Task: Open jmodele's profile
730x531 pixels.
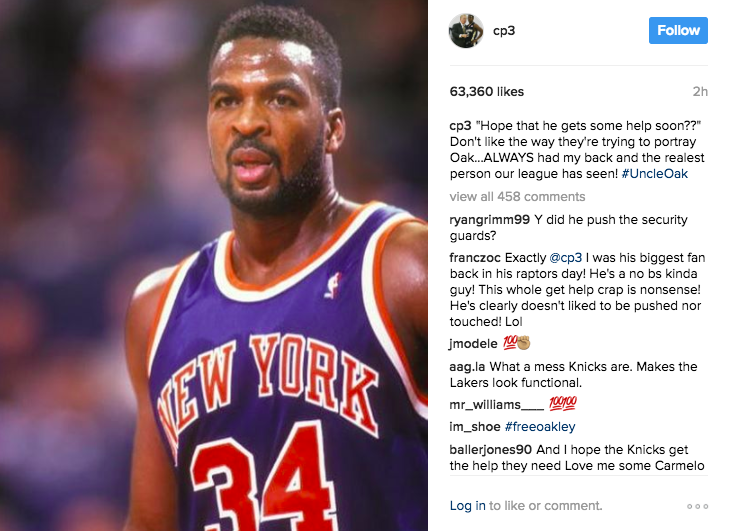Action: tap(473, 344)
